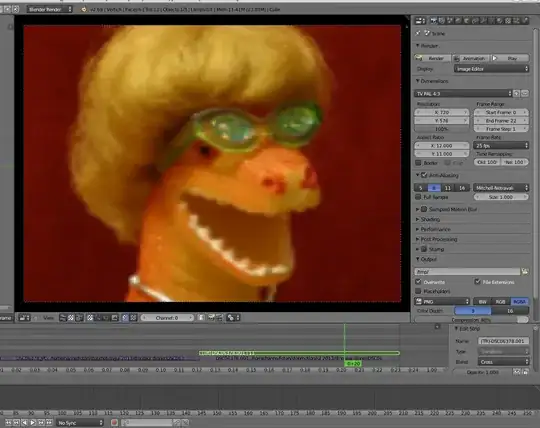The height and width of the screenshot is (428, 540).
Task: Click the Resolution X 720 field
Action: tap(442, 112)
